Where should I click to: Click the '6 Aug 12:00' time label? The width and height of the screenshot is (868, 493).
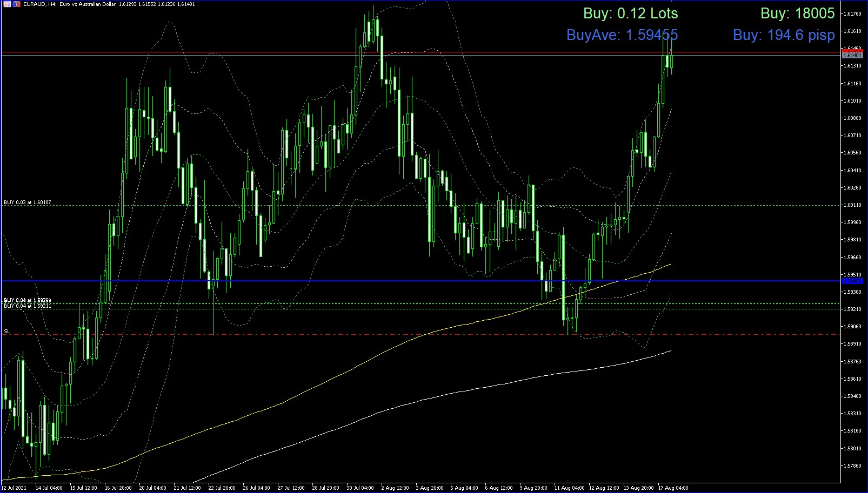pyautogui.click(x=498, y=488)
